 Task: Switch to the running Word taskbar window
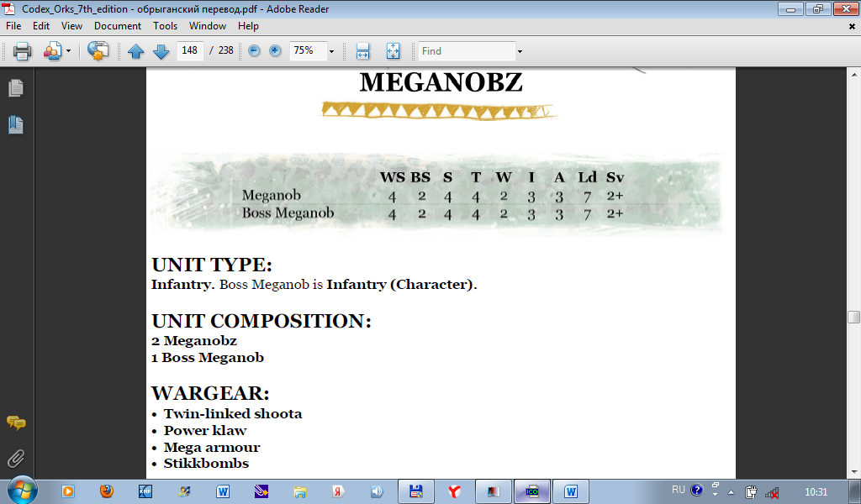coord(571,491)
